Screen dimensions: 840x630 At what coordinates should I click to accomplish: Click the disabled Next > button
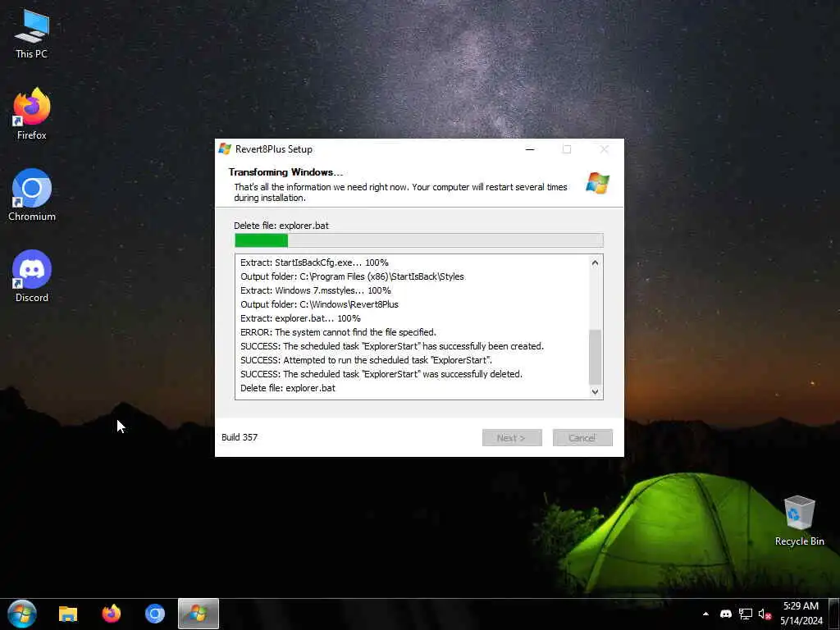[x=512, y=438]
